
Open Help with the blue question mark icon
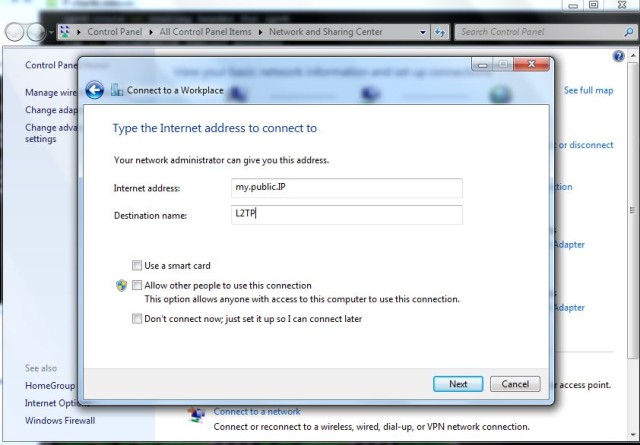click(x=618, y=56)
